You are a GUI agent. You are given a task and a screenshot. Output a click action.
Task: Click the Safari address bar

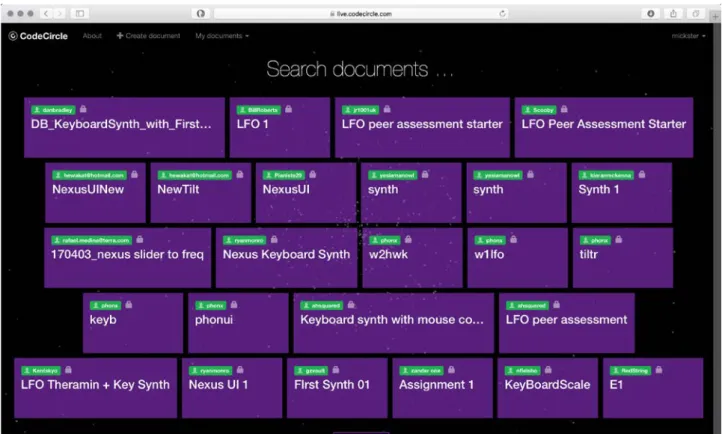point(361,14)
